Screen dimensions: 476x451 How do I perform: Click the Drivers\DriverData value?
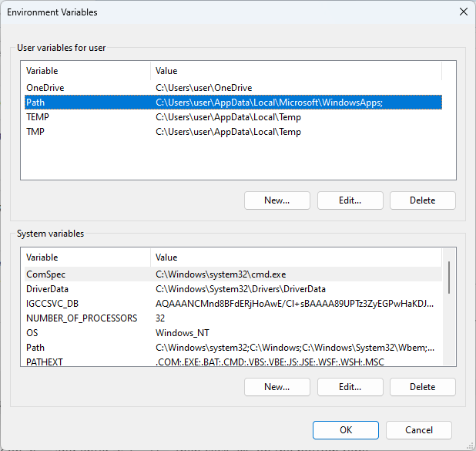[240, 289]
